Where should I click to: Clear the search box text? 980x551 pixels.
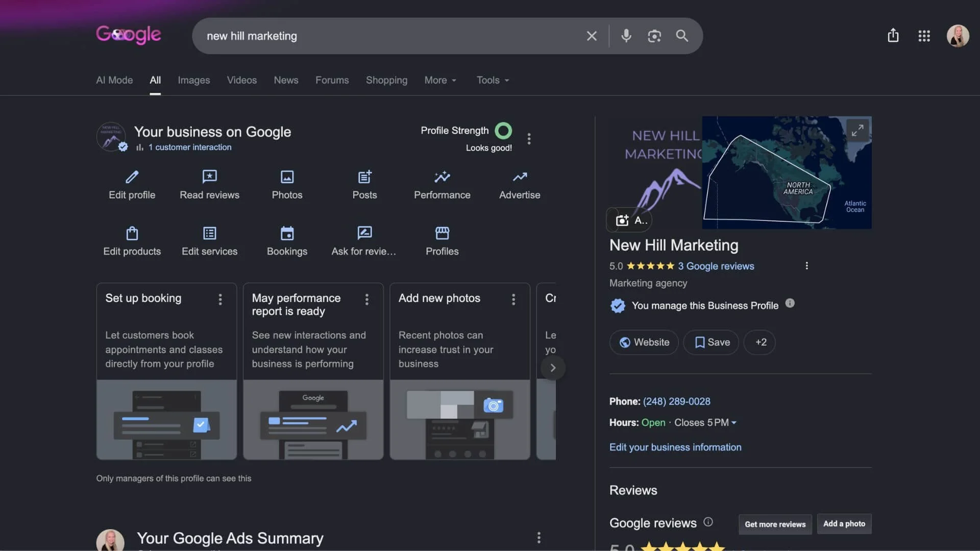click(592, 36)
